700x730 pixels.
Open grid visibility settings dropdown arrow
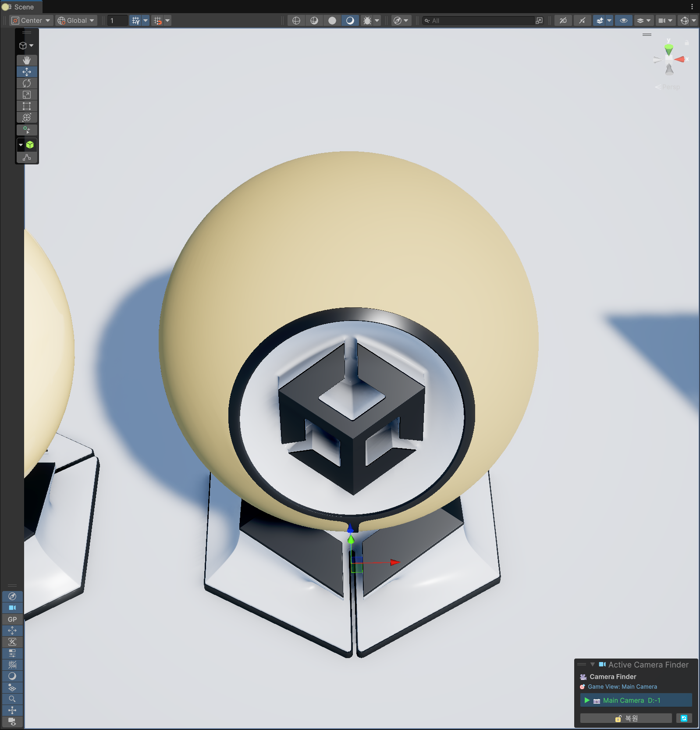pyautogui.click(x=146, y=21)
